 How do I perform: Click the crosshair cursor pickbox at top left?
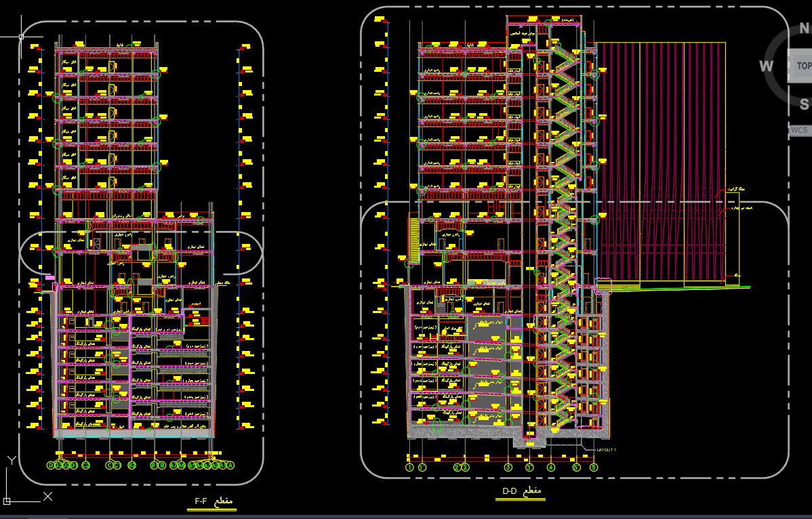pyautogui.click(x=21, y=37)
